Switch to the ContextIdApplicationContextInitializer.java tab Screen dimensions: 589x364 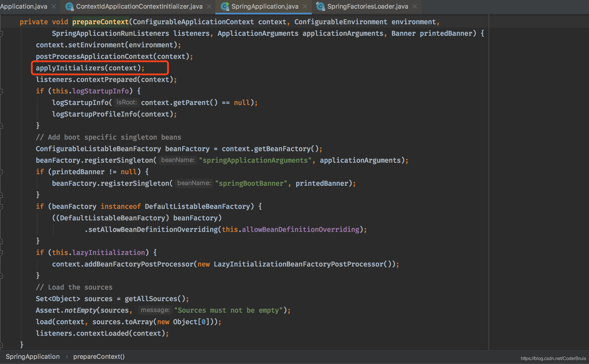139,6
